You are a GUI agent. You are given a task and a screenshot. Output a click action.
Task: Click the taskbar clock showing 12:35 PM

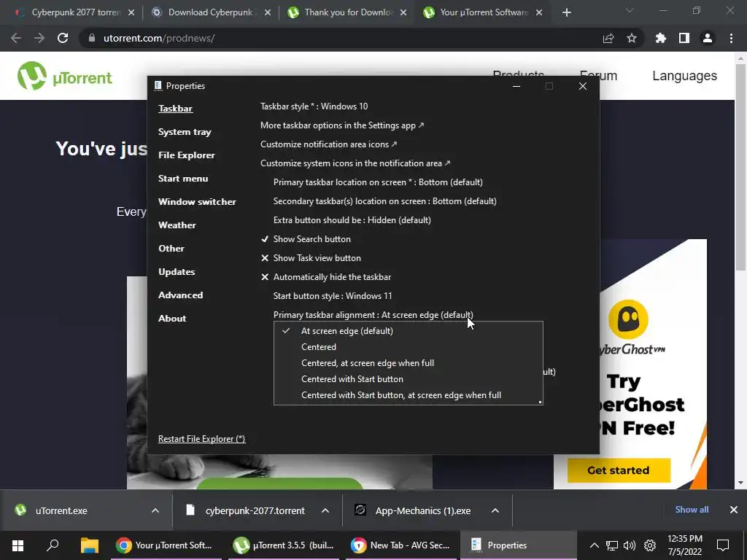(x=684, y=545)
